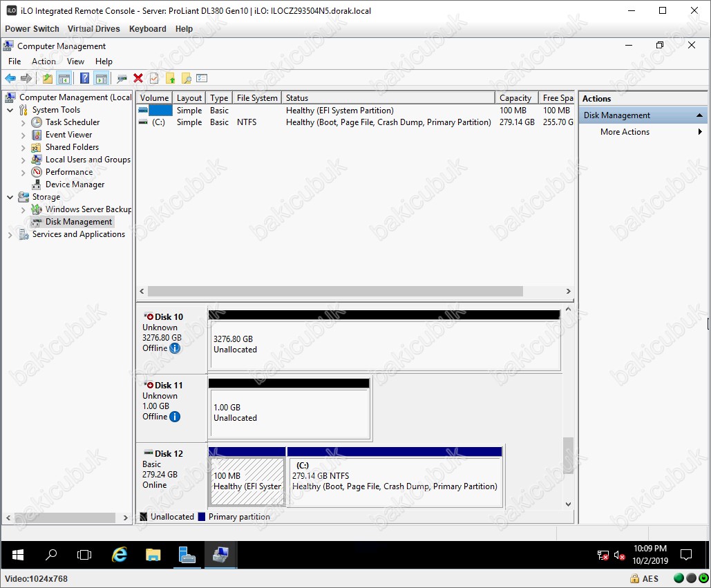Open Task View on the taskbar
The image size is (711, 588).
coord(84,555)
